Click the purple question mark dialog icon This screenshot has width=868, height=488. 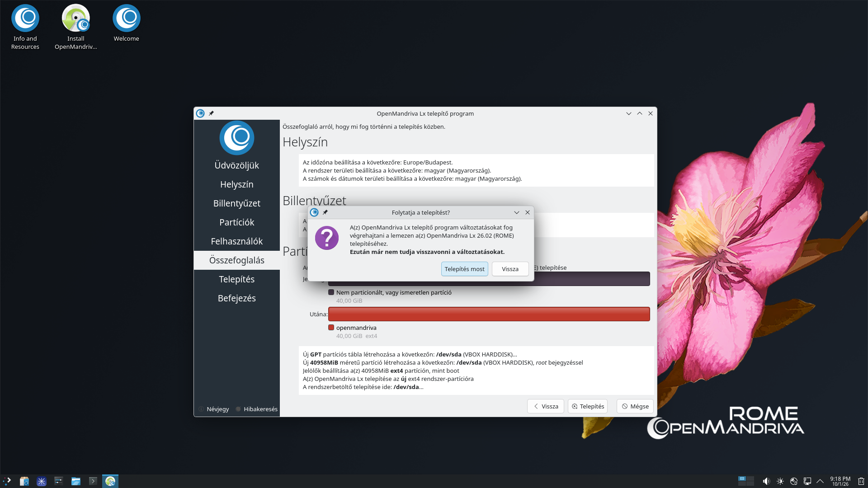326,238
